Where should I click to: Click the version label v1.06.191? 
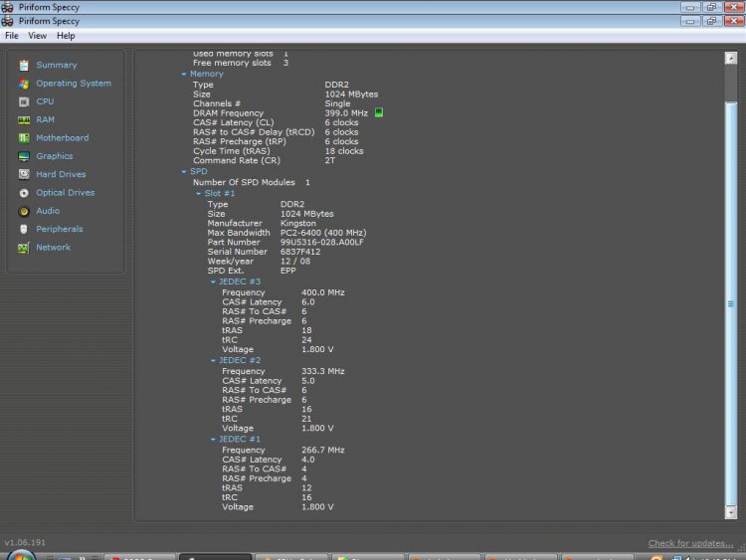tap(25, 542)
